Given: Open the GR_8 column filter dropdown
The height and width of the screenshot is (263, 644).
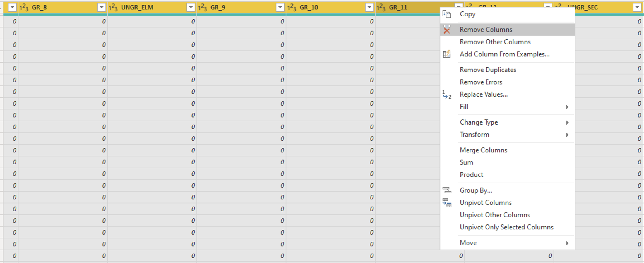Looking at the screenshot, I should 102,8.
